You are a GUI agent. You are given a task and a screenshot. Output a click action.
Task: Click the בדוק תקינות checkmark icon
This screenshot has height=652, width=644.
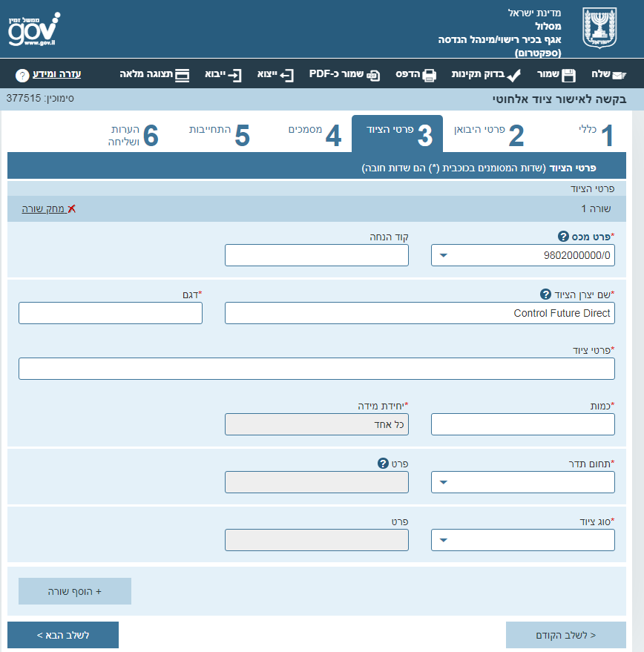point(513,75)
